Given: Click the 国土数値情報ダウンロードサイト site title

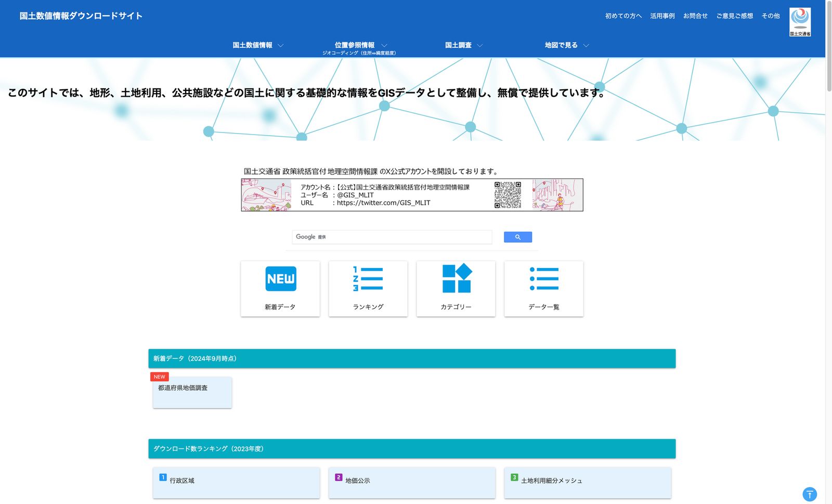Looking at the screenshot, I should pyautogui.click(x=81, y=16).
